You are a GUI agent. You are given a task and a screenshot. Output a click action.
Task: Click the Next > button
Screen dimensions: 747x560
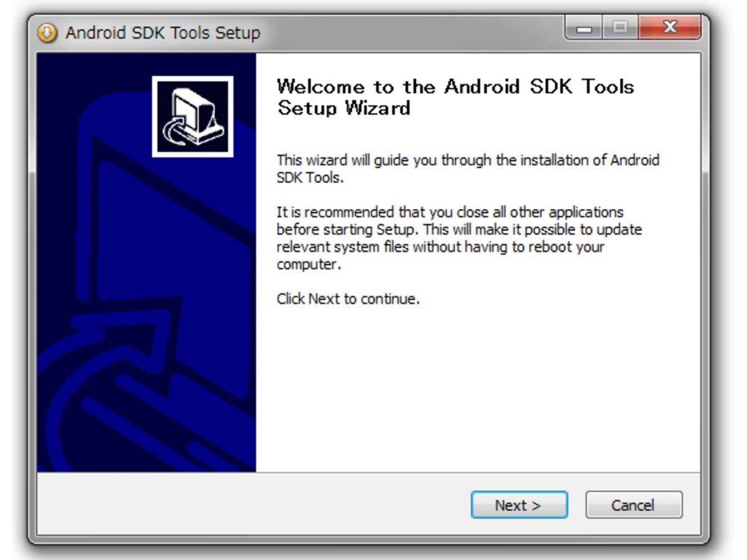[519, 505]
